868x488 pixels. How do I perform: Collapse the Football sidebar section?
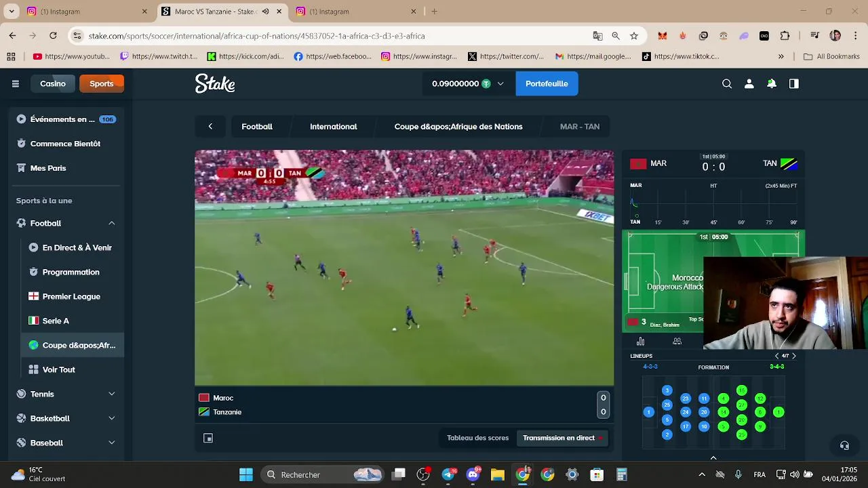112,223
